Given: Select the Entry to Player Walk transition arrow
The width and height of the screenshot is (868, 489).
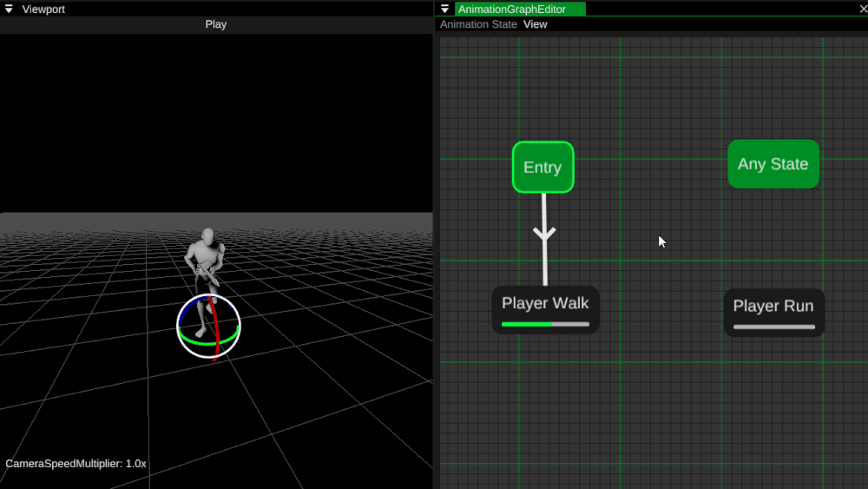Looking at the screenshot, I should tap(545, 235).
